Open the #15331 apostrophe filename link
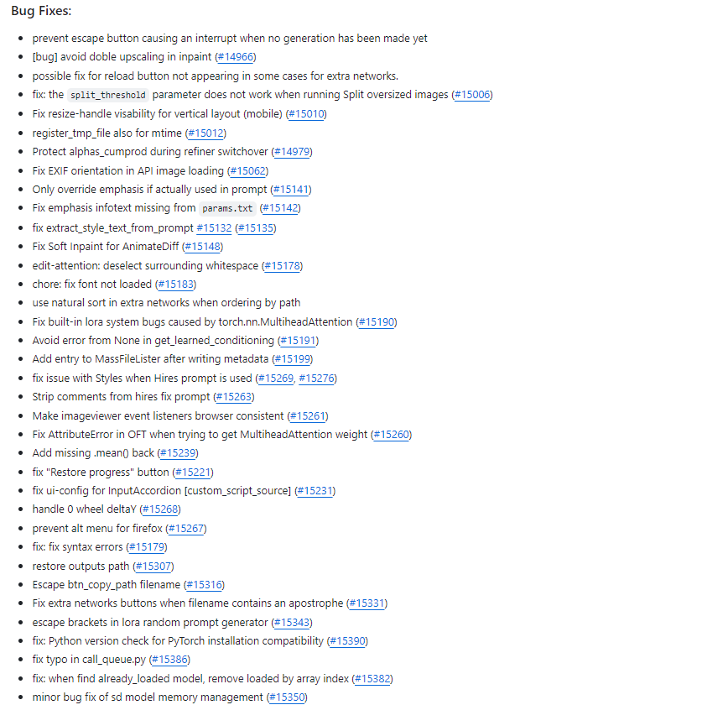Image resolution: width=728 pixels, height=705 pixels. (x=367, y=603)
